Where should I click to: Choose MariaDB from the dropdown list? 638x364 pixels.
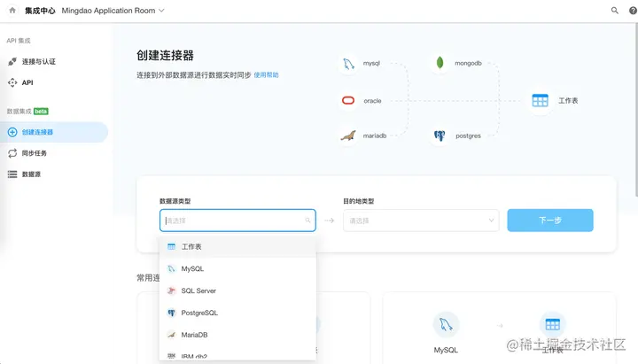[237, 335]
